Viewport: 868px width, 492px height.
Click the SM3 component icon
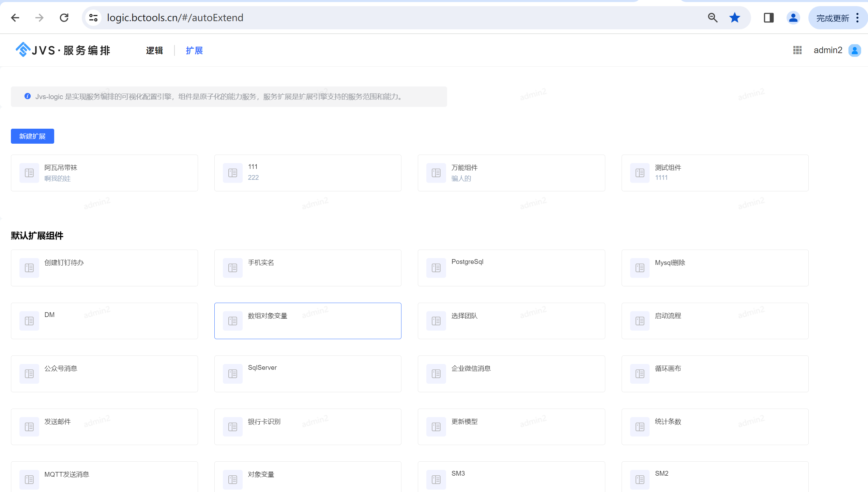(436, 479)
